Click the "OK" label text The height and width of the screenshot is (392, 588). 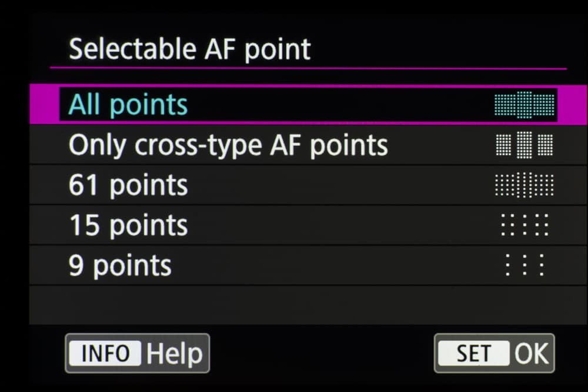point(532,354)
